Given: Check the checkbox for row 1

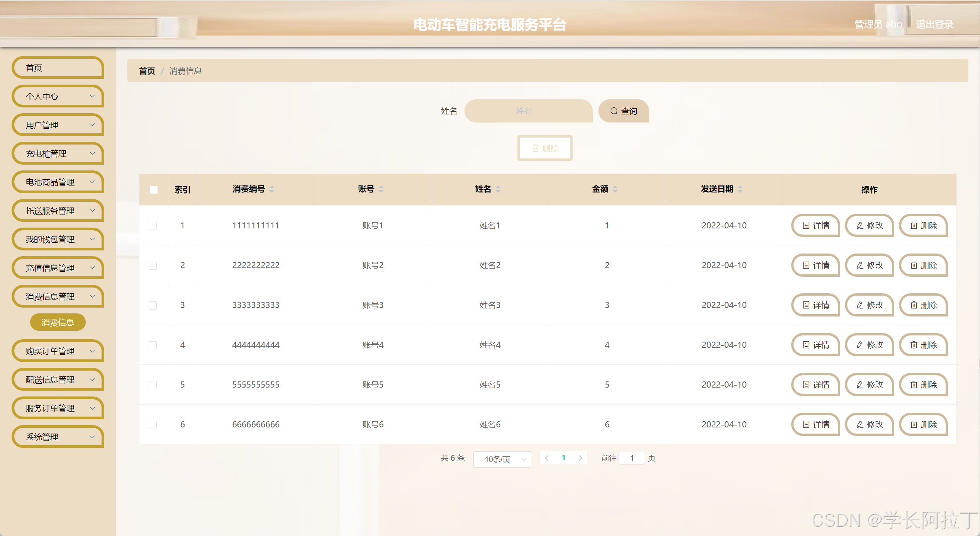Looking at the screenshot, I should (x=153, y=226).
